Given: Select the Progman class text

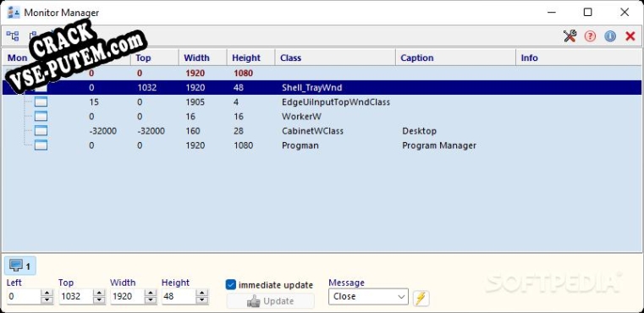Looking at the screenshot, I should [300, 146].
